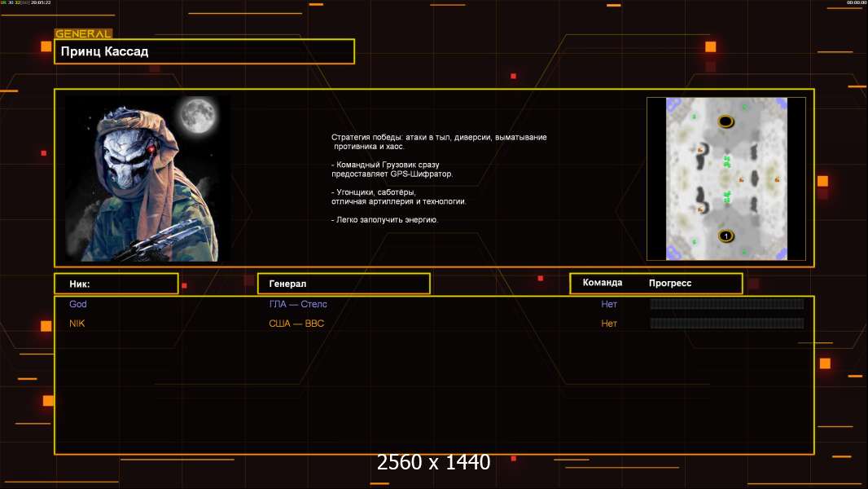This screenshot has height=489, width=868.
Task: Select player God in the list
Action: pos(78,304)
